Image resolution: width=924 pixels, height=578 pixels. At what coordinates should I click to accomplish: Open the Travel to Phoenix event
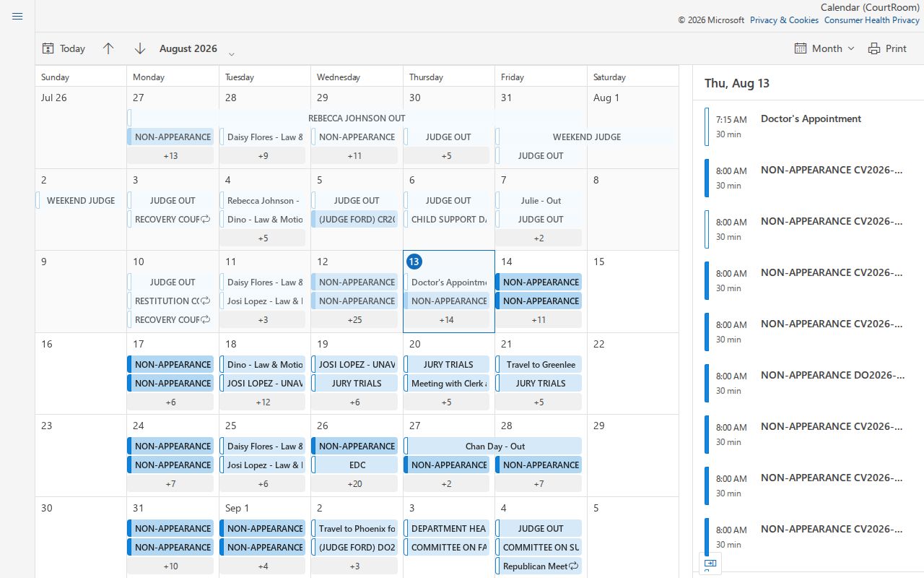(x=354, y=528)
